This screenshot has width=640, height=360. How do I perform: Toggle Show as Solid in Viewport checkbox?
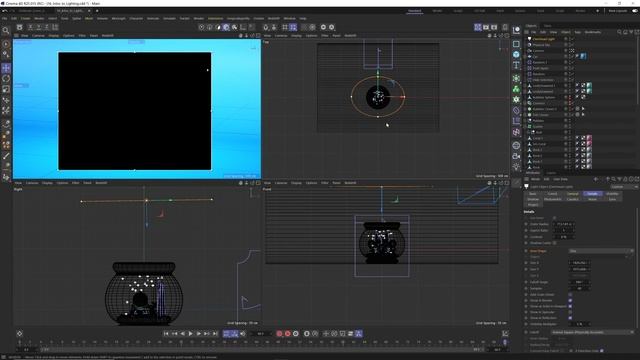[570, 306]
